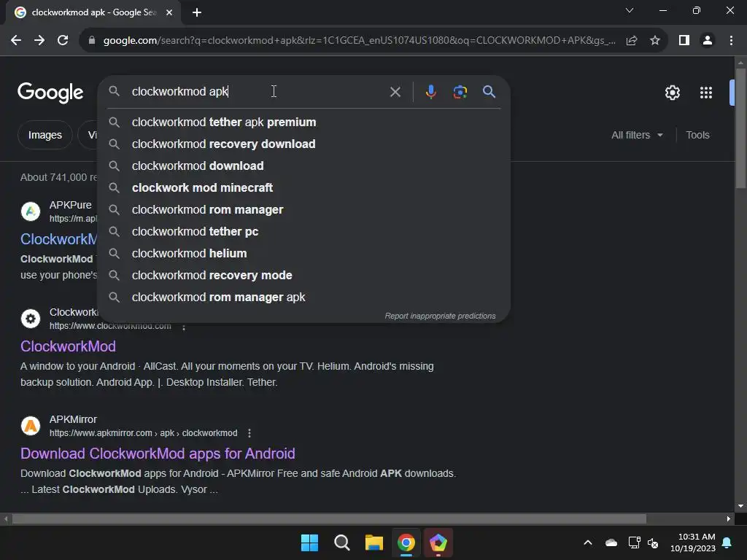747x560 pixels.
Task: Open the Chrome profile menu
Action: tap(708, 41)
